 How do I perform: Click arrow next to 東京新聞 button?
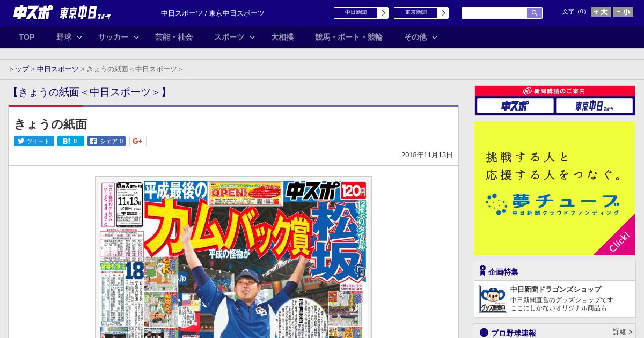443,13
